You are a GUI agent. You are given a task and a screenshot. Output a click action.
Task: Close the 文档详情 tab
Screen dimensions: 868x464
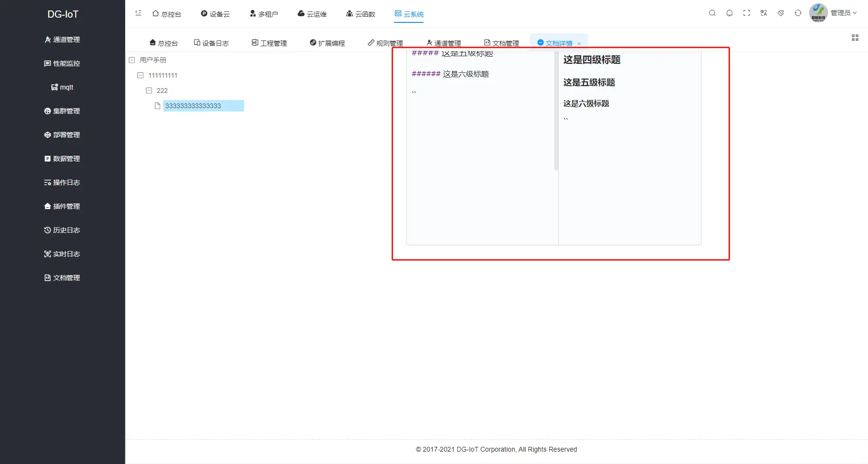pyautogui.click(x=579, y=43)
